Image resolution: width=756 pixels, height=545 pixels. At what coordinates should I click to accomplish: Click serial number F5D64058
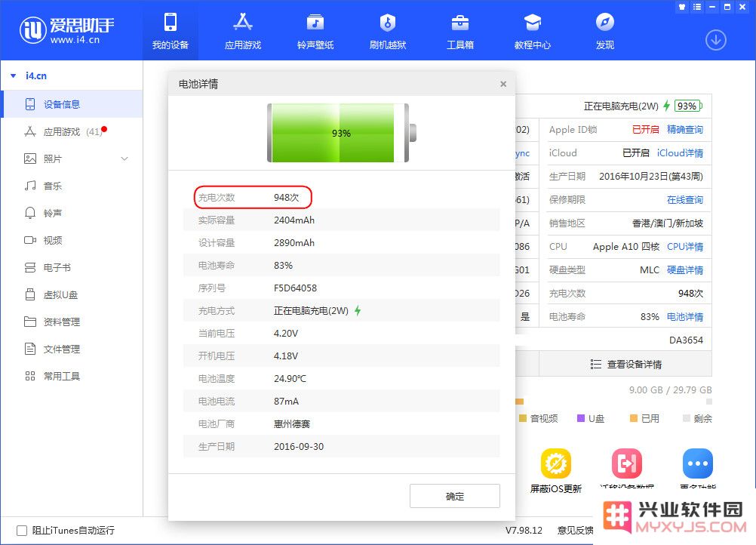(x=295, y=288)
